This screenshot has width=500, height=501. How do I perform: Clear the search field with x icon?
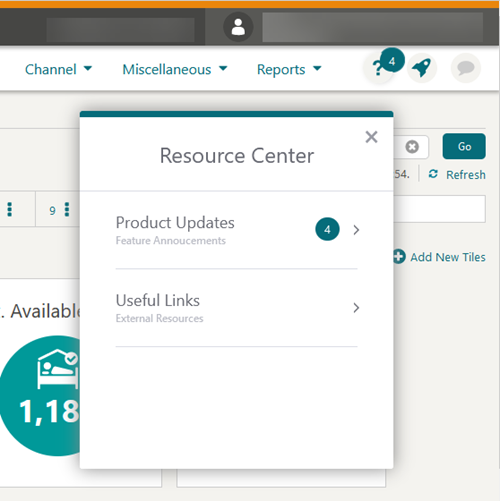(x=412, y=147)
